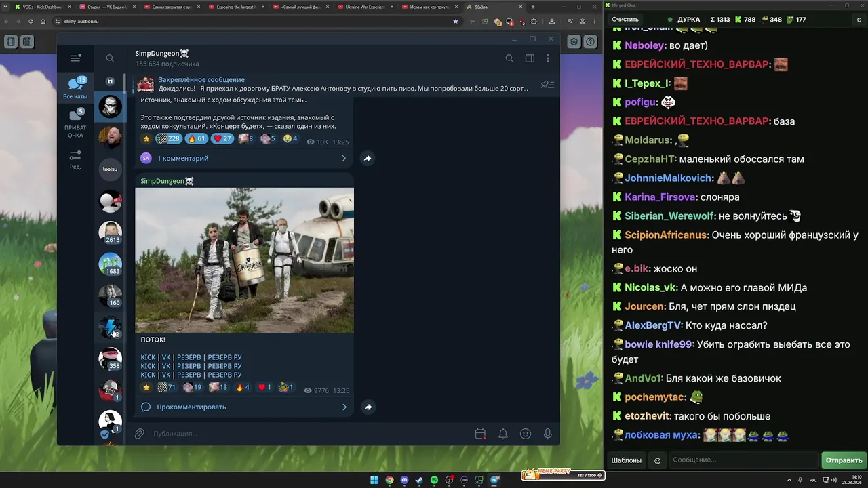
Task: Attach a file with the paperclip icon
Action: pyautogui.click(x=140, y=434)
